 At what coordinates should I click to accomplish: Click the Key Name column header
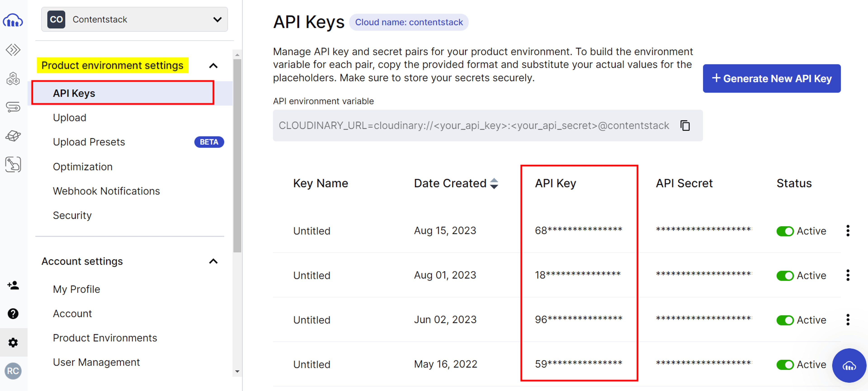pos(321,183)
